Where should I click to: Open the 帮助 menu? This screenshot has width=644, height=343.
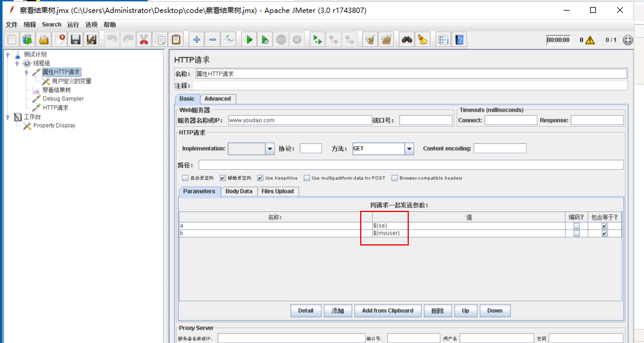(x=110, y=25)
